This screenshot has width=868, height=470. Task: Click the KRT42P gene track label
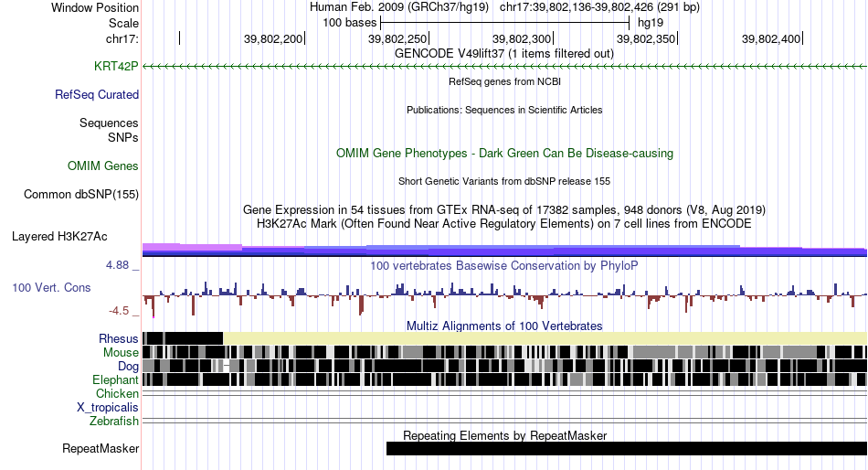(x=116, y=67)
